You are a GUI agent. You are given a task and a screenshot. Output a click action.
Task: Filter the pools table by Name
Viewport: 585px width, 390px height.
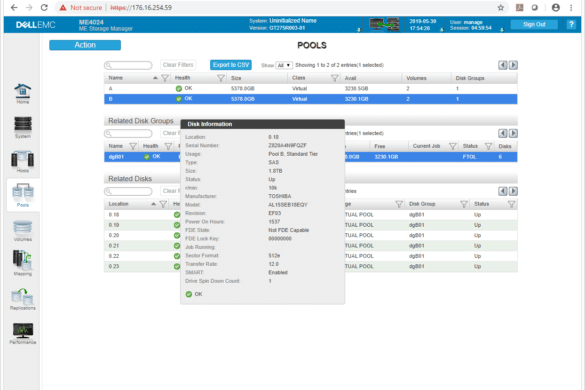pos(165,78)
